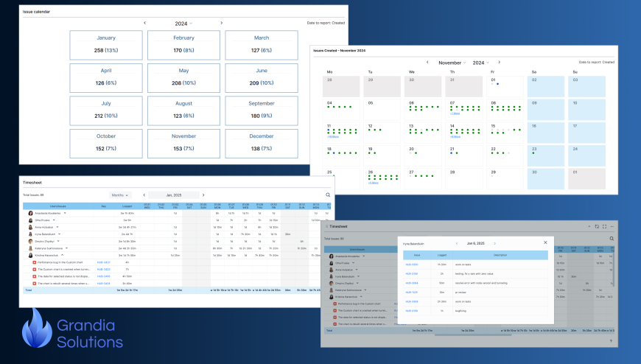
Task: Click the collapse caret icon in the dimmed Timesheet header
Action: (x=589, y=226)
